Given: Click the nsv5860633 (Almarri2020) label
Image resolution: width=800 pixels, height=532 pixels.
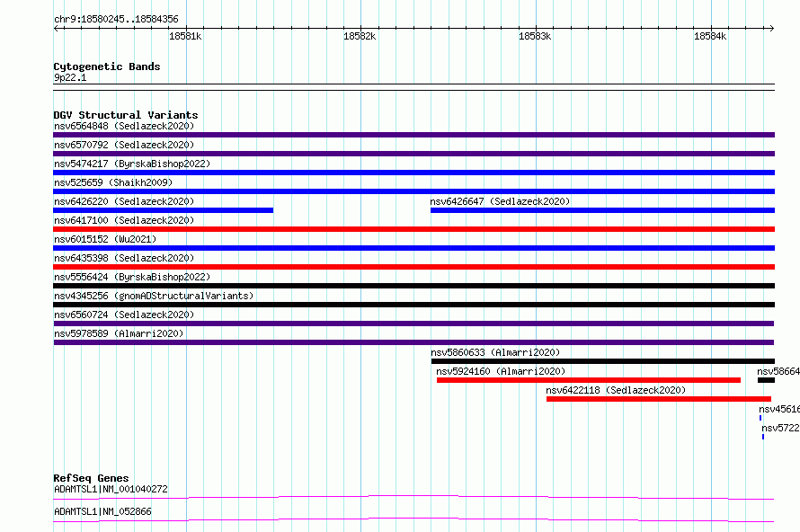Looking at the screenshot, I should click(495, 352).
